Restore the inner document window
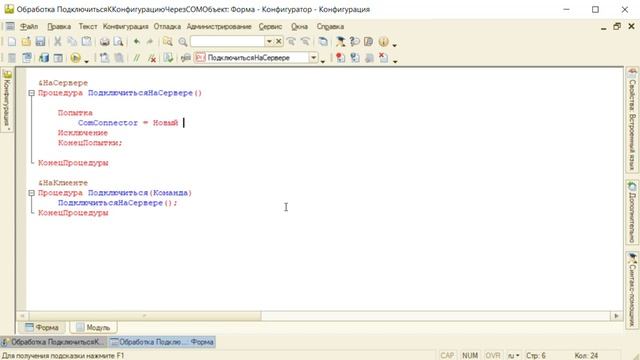Screen dimensions: 640x360 coord(617,27)
